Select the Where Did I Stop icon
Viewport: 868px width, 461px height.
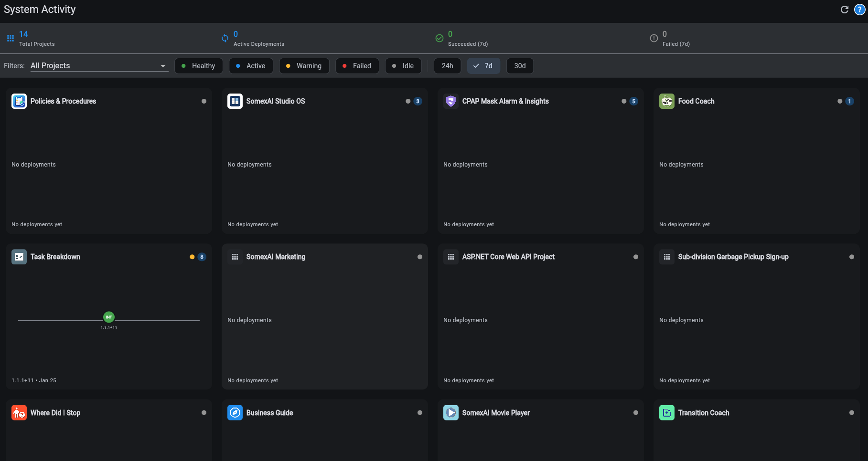point(19,412)
